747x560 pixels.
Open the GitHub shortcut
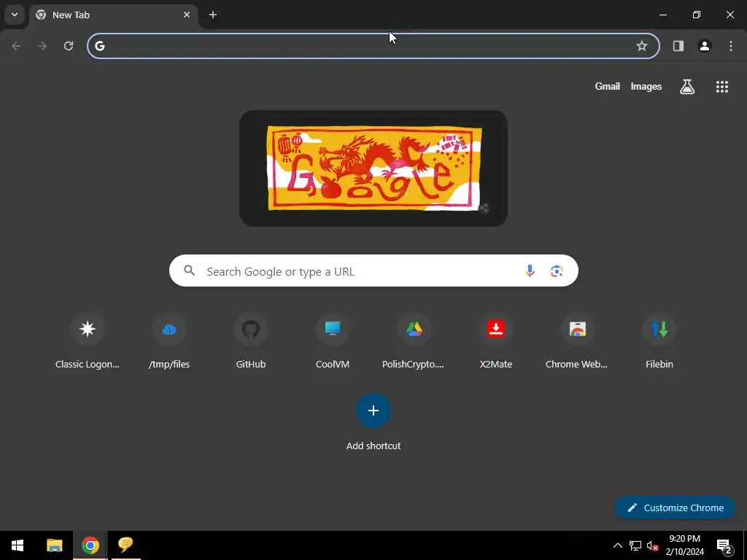(x=251, y=341)
